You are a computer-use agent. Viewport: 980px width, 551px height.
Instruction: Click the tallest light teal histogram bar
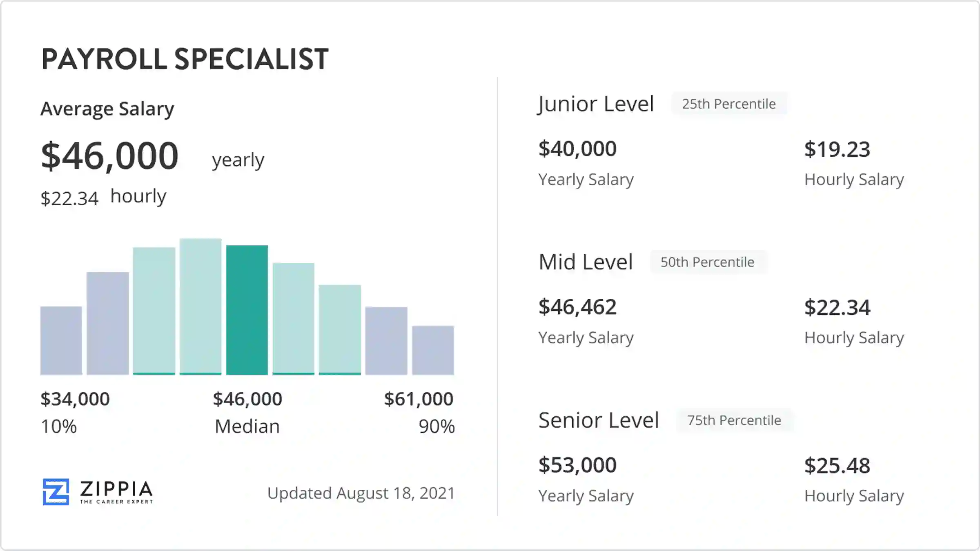(200, 307)
